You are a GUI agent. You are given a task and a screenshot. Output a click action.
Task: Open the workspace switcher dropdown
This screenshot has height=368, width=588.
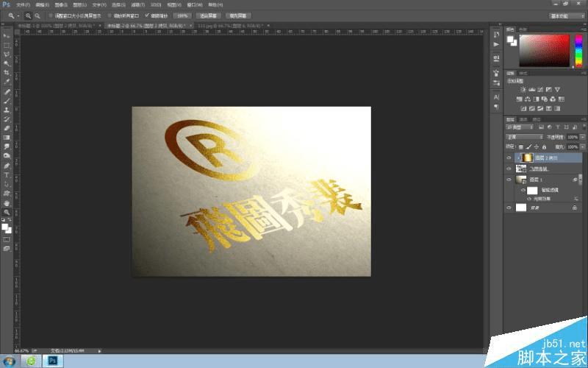(567, 15)
